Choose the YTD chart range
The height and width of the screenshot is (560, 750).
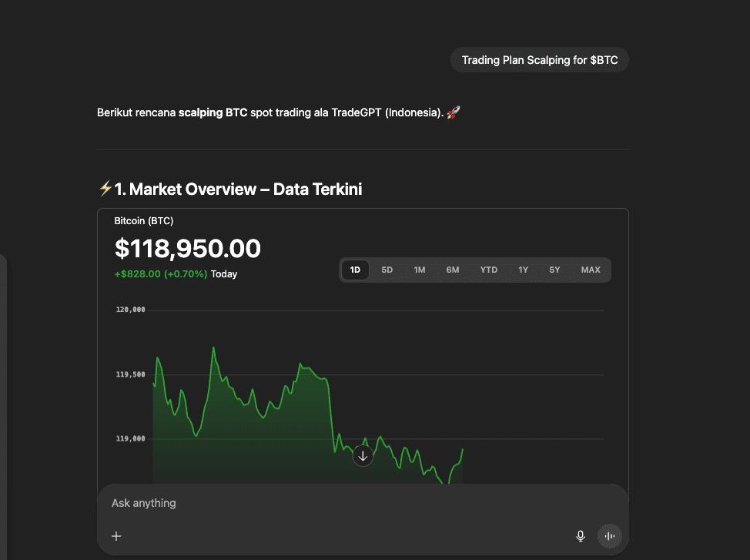(488, 270)
